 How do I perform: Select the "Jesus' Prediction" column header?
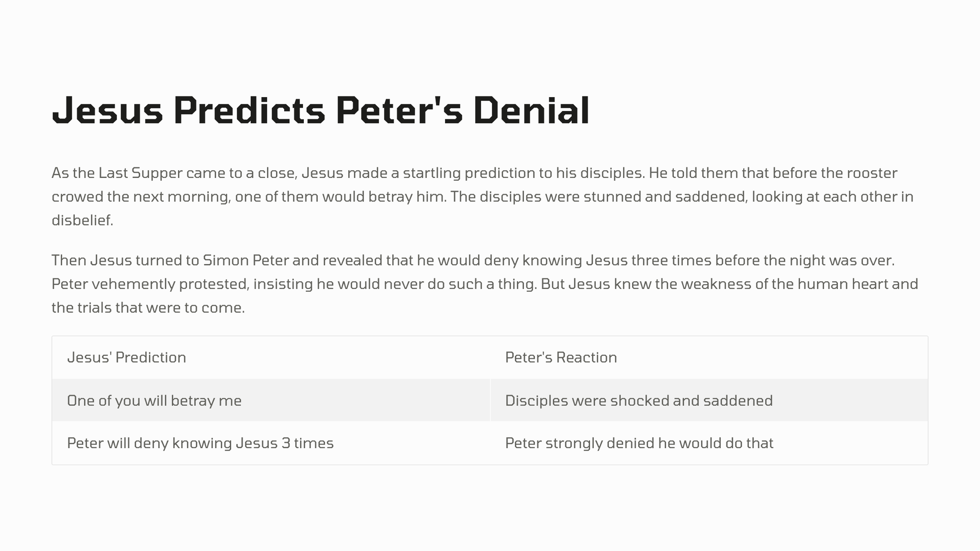click(127, 358)
